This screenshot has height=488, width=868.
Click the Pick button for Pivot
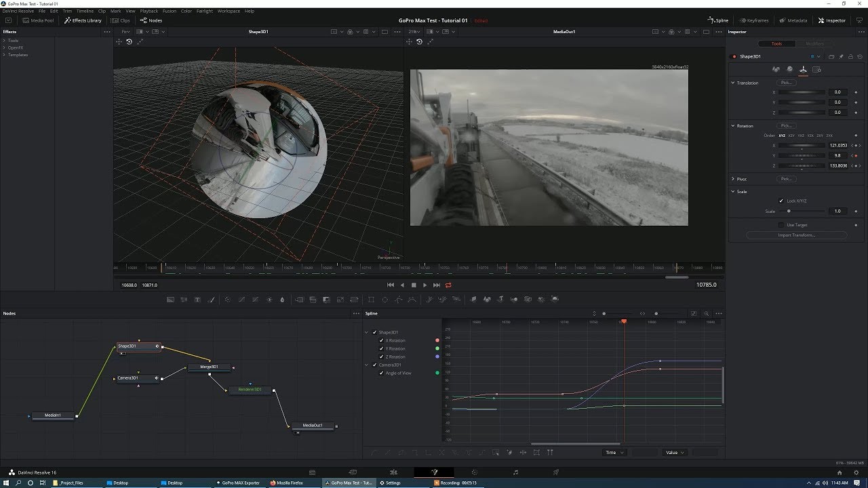[x=786, y=179]
